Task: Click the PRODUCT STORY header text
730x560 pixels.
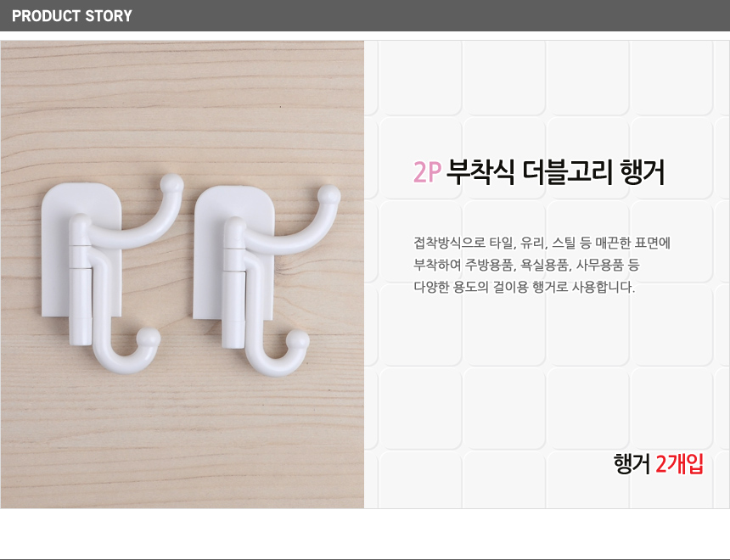Action: pos(71,16)
